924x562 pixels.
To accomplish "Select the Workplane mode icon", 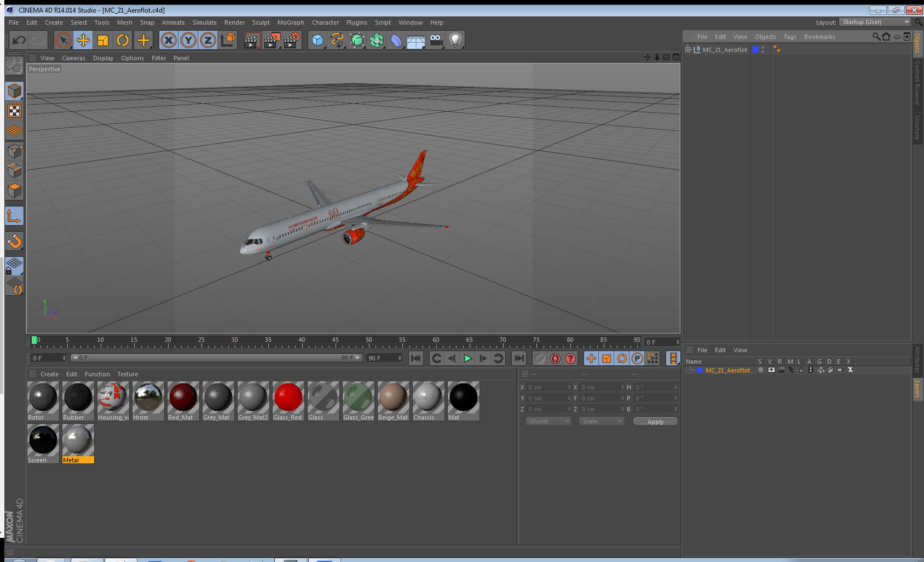I will pos(14,131).
